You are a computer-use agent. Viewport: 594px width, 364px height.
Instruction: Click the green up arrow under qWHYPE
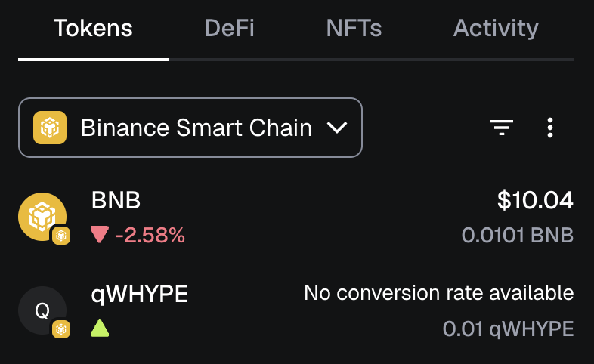click(x=100, y=329)
